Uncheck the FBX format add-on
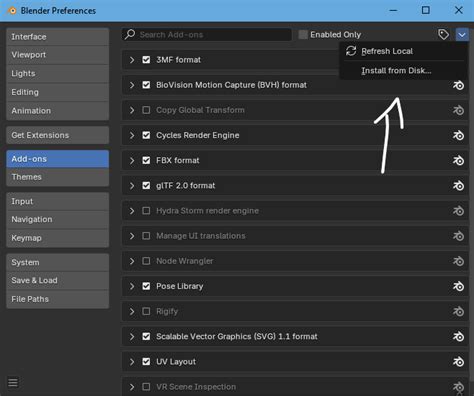 click(146, 160)
